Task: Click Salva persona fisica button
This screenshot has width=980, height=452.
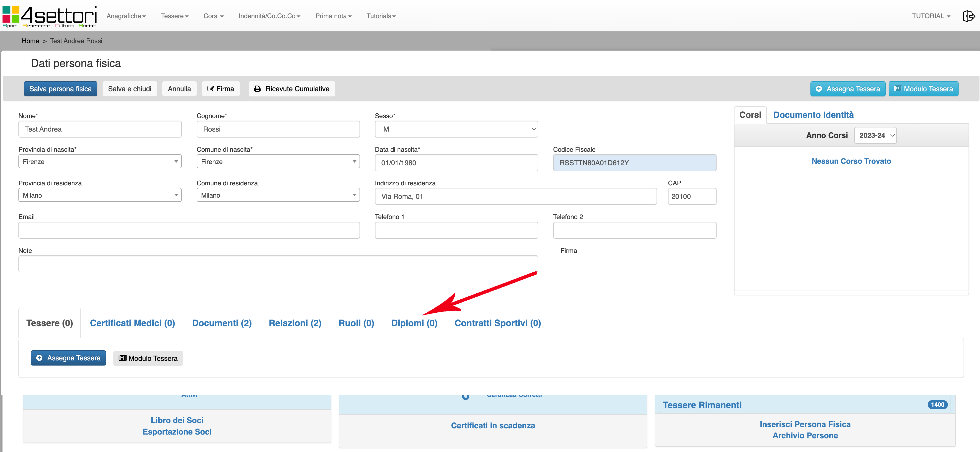Action: coord(61,89)
